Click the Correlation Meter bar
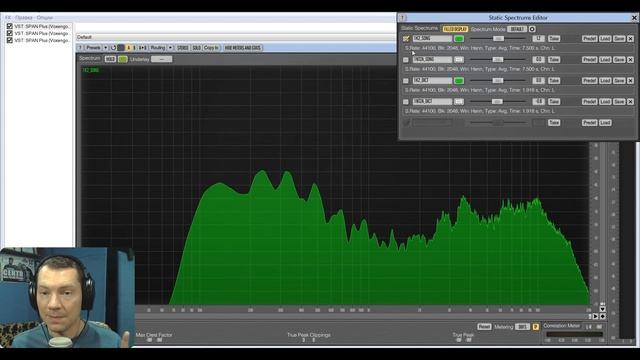The height and width of the screenshot is (360, 640). pos(574,334)
